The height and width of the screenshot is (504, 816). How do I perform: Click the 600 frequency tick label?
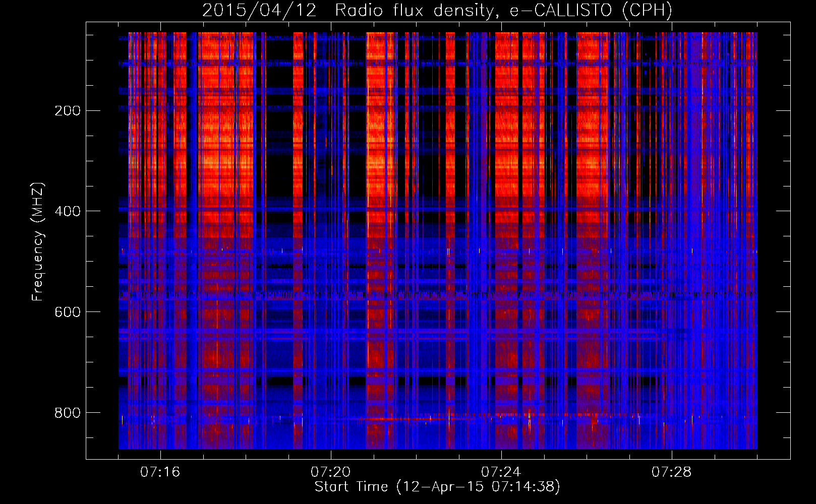(68, 312)
